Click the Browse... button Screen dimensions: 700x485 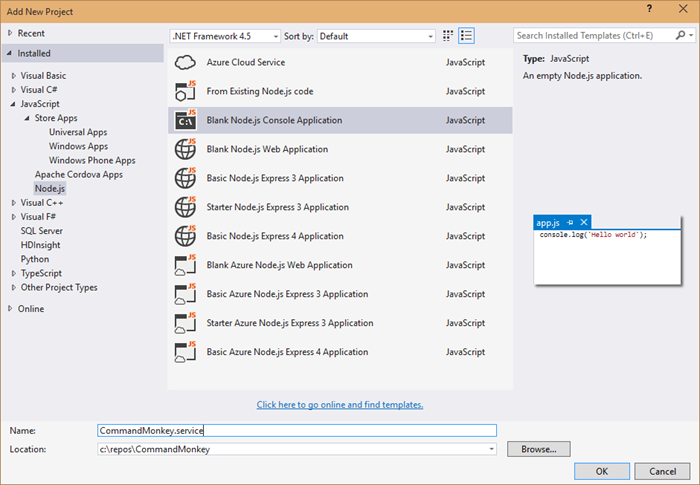click(x=538, y=449)
